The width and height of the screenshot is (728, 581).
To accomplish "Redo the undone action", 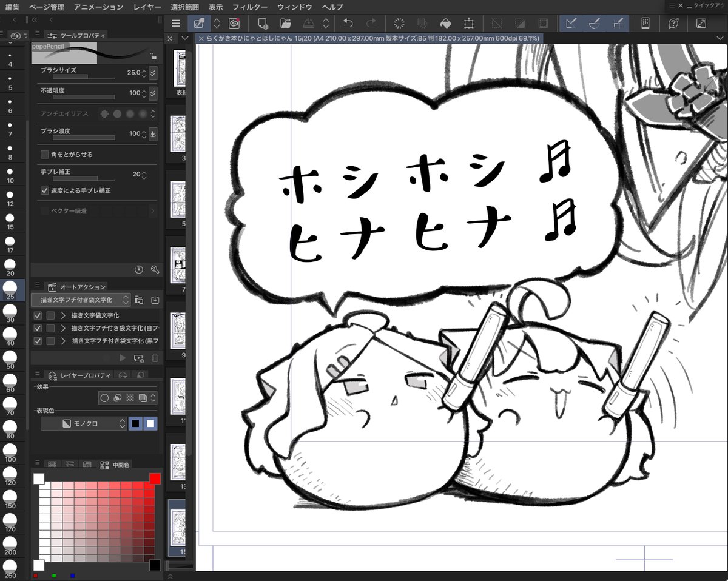I will pos(371,23).
